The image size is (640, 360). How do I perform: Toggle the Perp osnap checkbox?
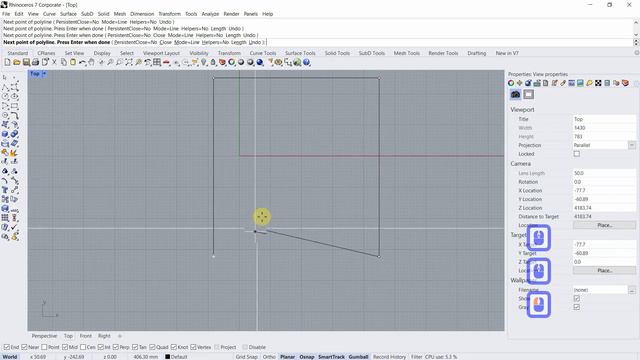click(116, 347)
